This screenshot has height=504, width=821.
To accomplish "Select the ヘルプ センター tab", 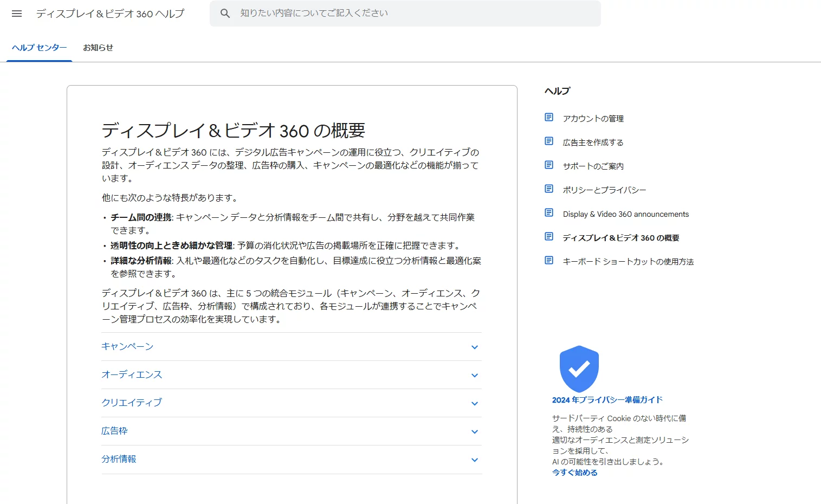I will pos(38,48).
